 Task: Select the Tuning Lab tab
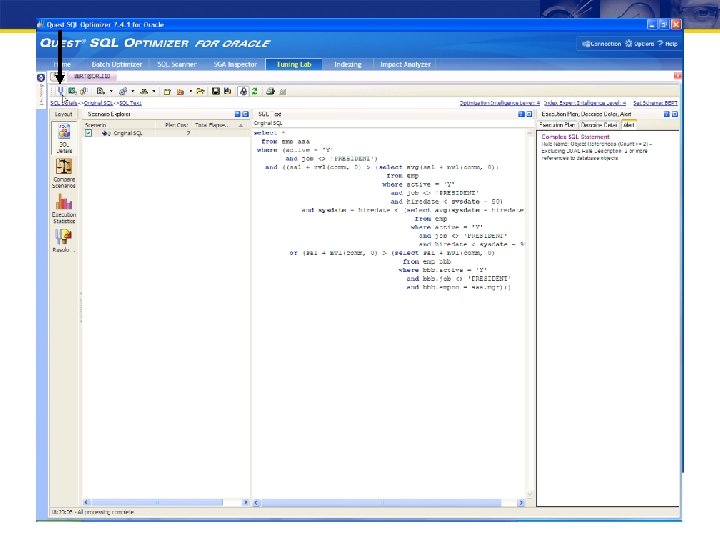coord(294,64)
